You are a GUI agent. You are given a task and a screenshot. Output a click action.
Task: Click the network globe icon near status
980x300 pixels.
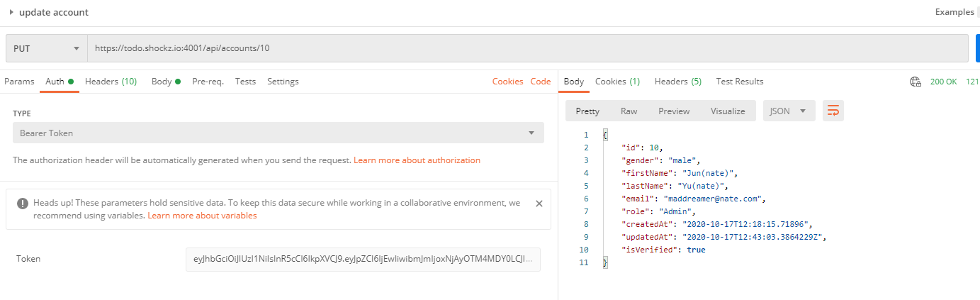click(915, 82)
